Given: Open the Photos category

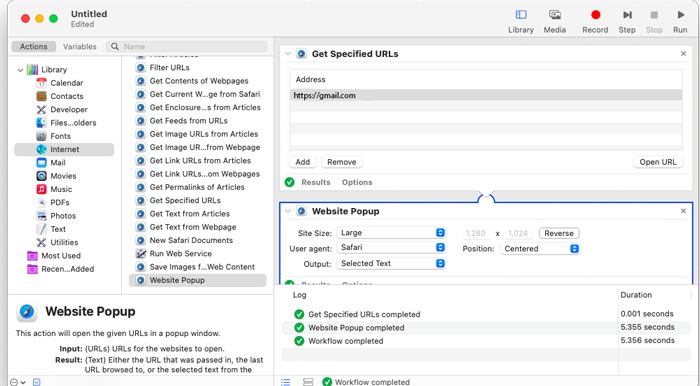Looking at the screenshot, I should (x=63, y=216).
